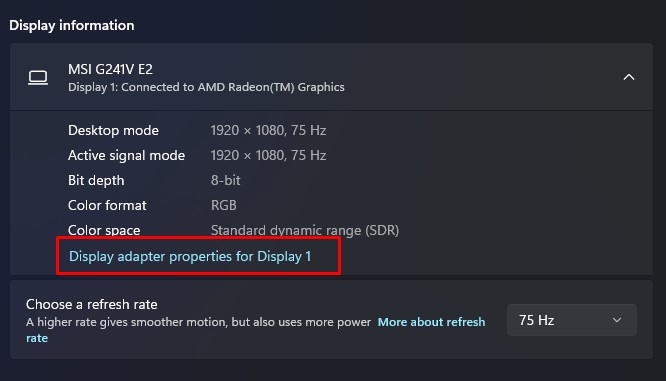
Task: Click the chevron arrow in refresh rate box
Action: tap(617, 320)
